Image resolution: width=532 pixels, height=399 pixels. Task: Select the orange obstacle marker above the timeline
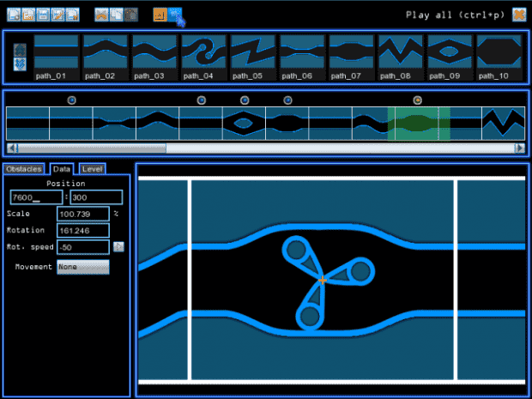click(x=418, y=100)
